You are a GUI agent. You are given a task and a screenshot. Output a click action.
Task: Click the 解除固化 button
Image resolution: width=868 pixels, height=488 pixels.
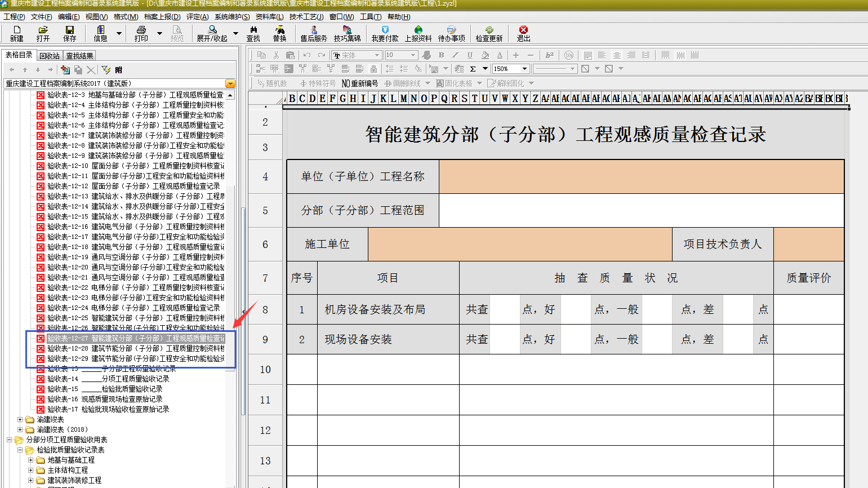coord(506,83)
